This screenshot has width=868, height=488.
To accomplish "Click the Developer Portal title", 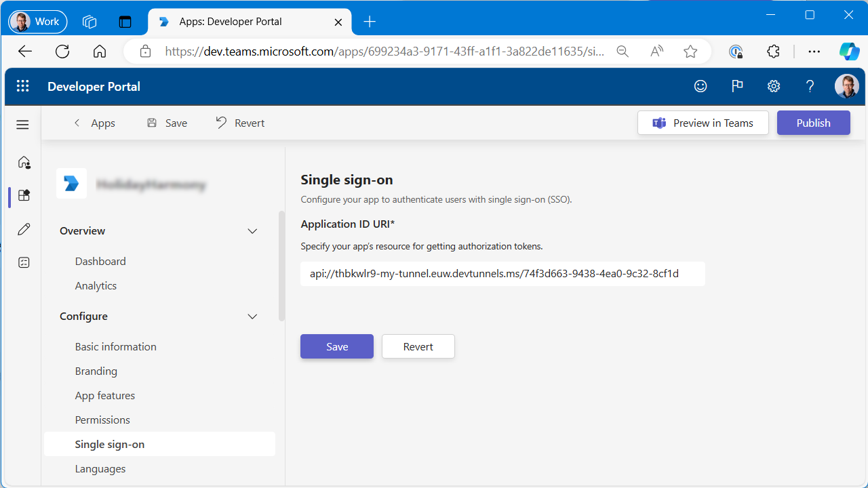I will point(94,86).
